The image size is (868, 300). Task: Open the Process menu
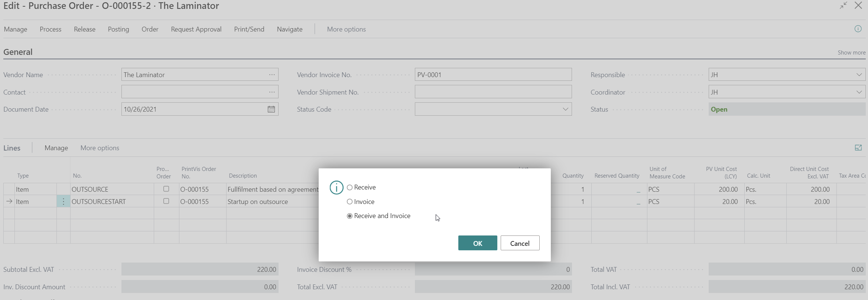pyautogui.click(x=51, y=29)
